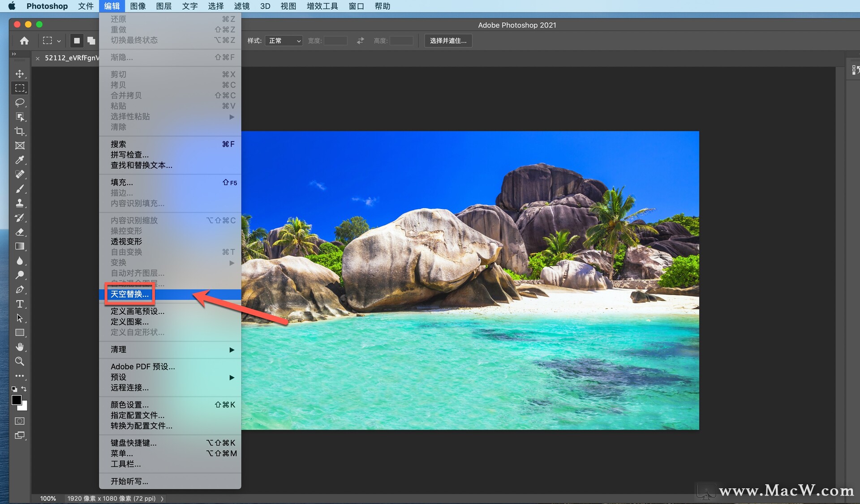Select the Brush tool

coord(20,189)
